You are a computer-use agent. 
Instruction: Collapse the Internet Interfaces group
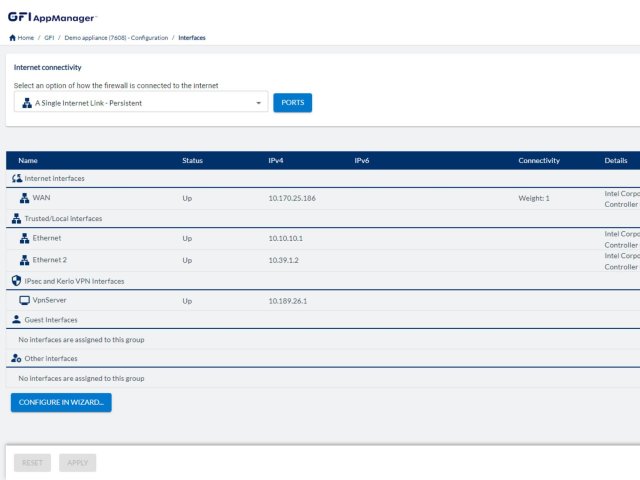click(54, 178)
